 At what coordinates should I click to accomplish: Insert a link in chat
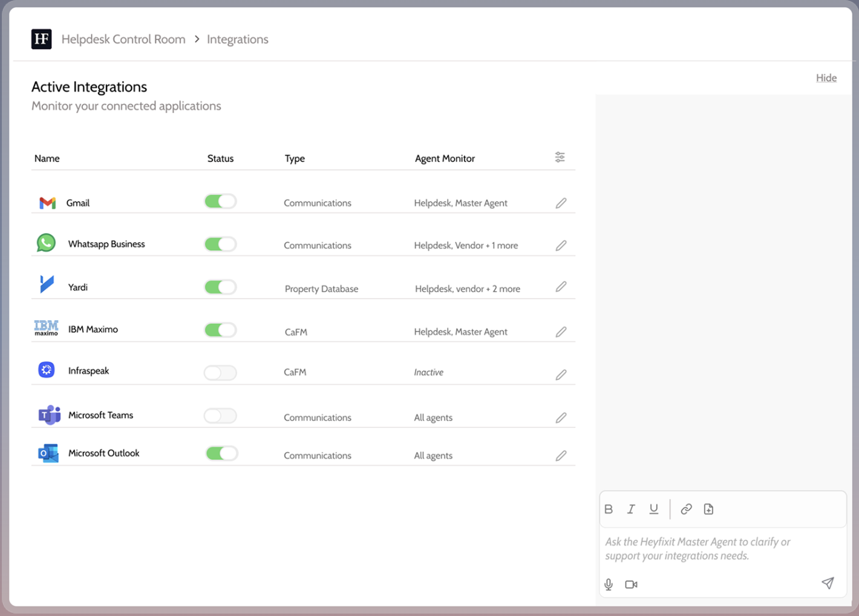coord(686,509)
